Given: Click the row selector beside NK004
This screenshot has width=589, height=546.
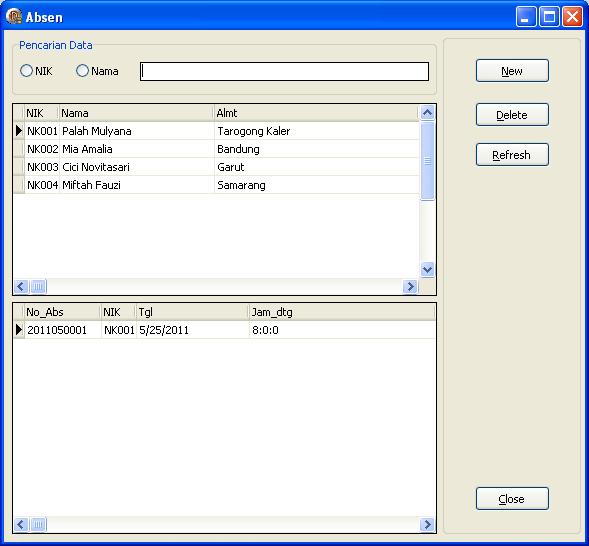Looking at the screenshot, I should [x=19, y=185].
